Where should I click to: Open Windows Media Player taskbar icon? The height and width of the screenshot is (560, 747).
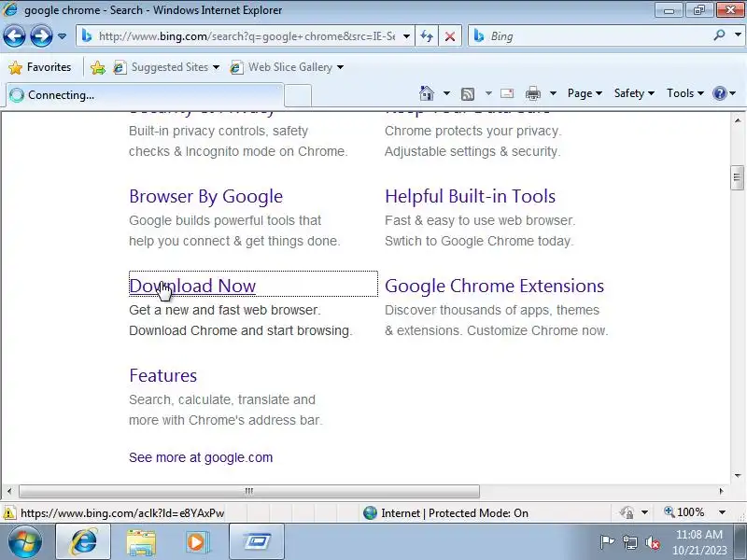[196, 542]
